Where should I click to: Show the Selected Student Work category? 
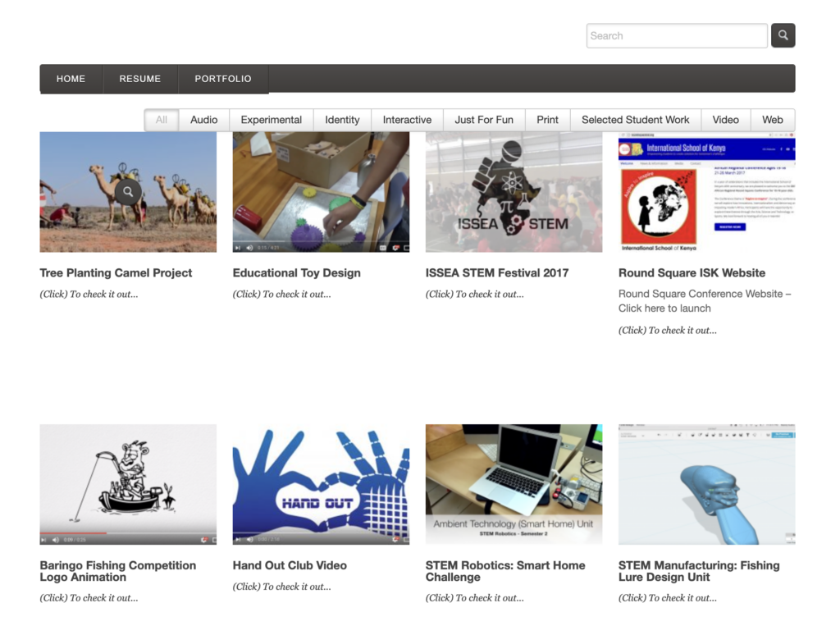point(635,120)
